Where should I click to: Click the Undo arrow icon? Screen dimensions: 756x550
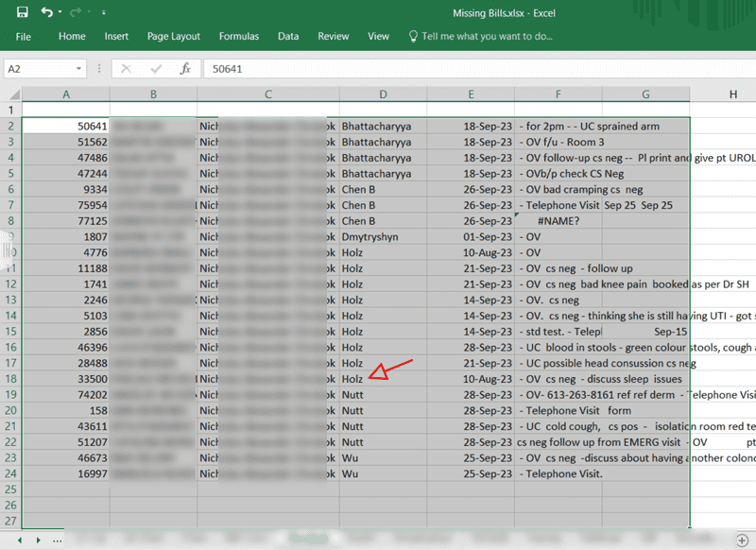click(x=46, y=11)
